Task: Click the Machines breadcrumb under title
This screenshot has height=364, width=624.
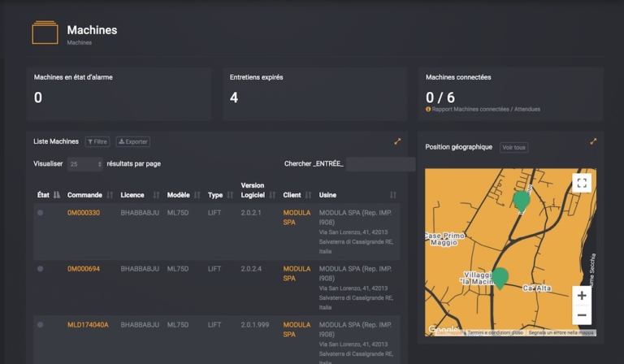Action: click(x=79, y=42)
